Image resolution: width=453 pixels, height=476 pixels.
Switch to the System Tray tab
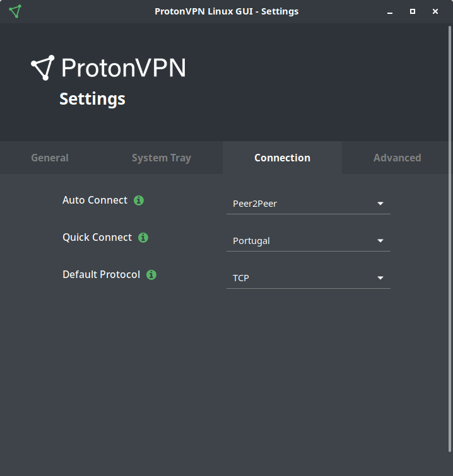(162, 158)
